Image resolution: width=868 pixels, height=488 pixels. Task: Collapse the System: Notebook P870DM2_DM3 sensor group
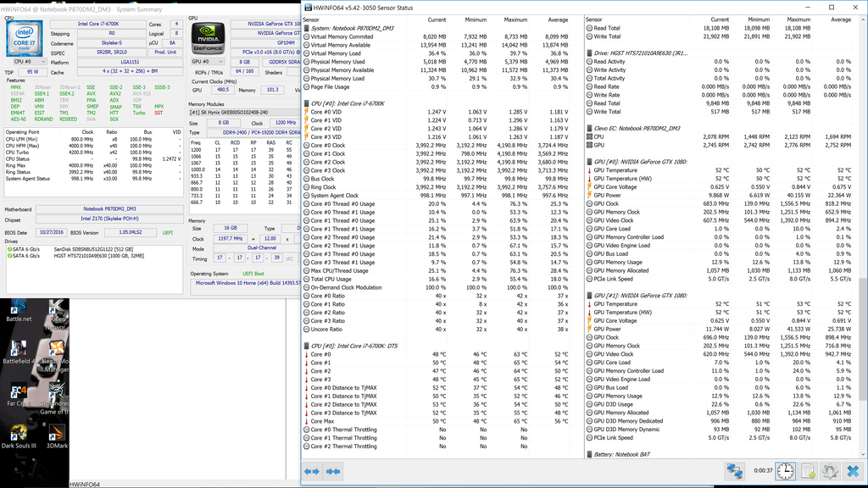pos(306,28)
